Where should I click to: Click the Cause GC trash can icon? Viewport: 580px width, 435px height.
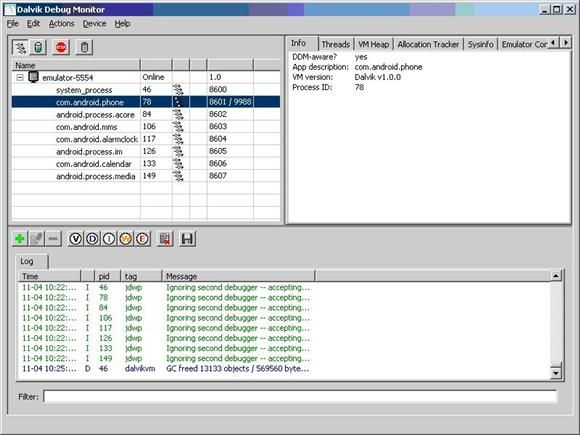pyautogui.click(x=84, y=47)
